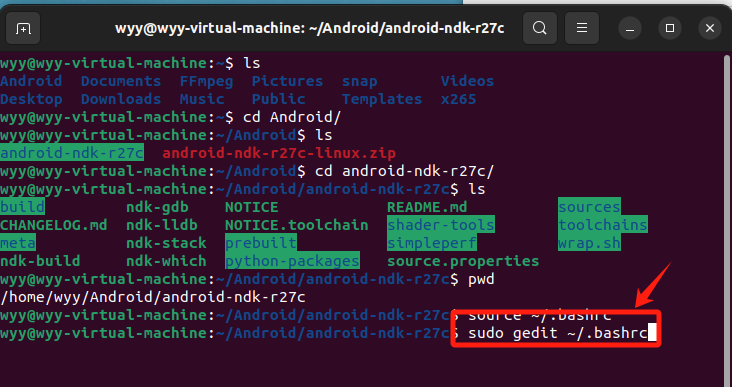Close the terminal window
Image resolution: width=732 pixels, height=387 pixels.
(710, 29)
